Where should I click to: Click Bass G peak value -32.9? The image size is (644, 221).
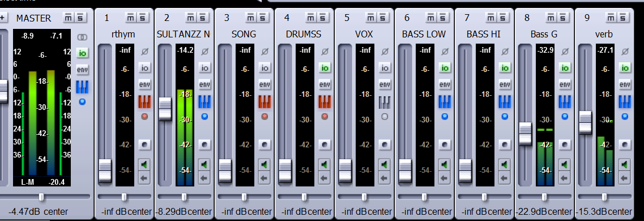coord(545,50)
